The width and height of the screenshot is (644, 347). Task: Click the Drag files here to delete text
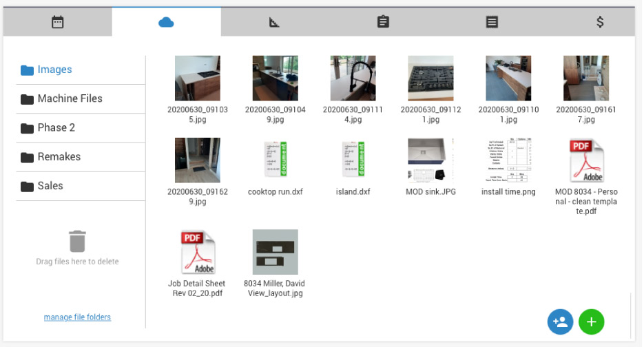pyautogui.click(x=77, y=262)
